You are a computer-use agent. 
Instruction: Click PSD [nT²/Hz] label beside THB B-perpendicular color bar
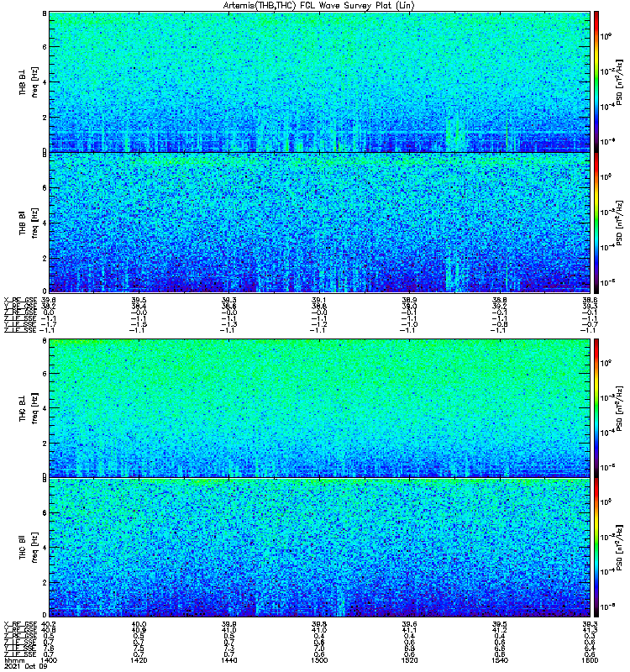619,81
